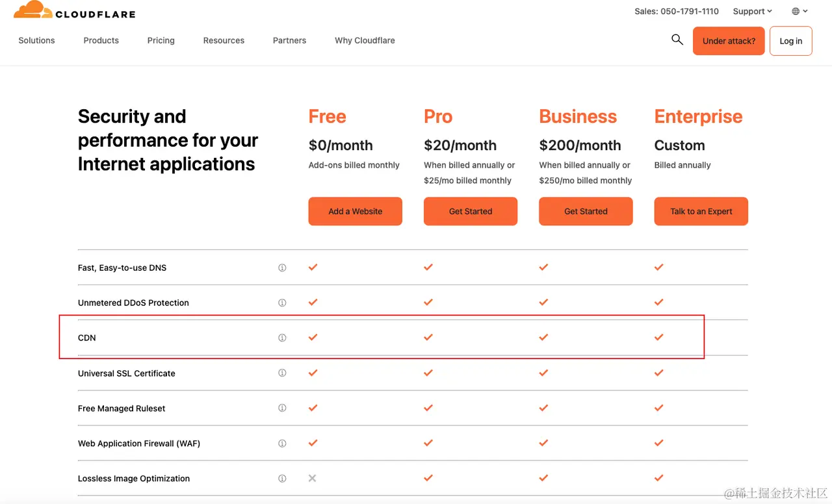The height and width of the screenshot is (504, 832).
Task: Click info icon for Free Managed Ruleset
Action: coord(282,408)
